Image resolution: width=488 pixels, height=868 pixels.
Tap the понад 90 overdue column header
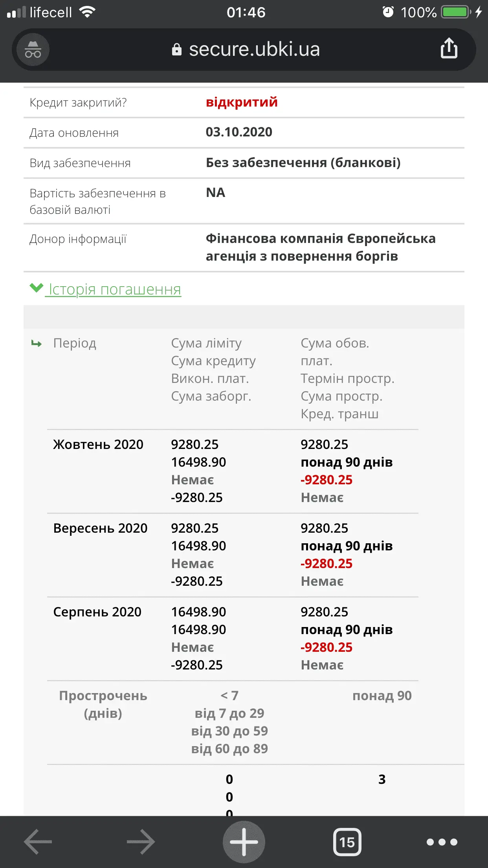pyautogui.click(x=382, y=695)
